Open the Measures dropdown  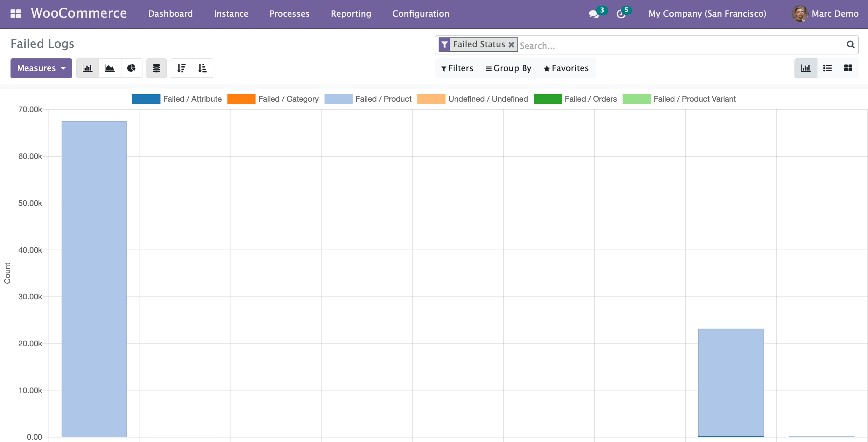(x=41, y=68)
